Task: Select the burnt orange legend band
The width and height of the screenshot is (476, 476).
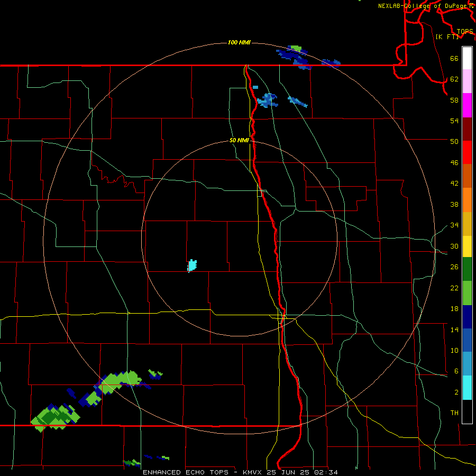Action: coord(467,176)
